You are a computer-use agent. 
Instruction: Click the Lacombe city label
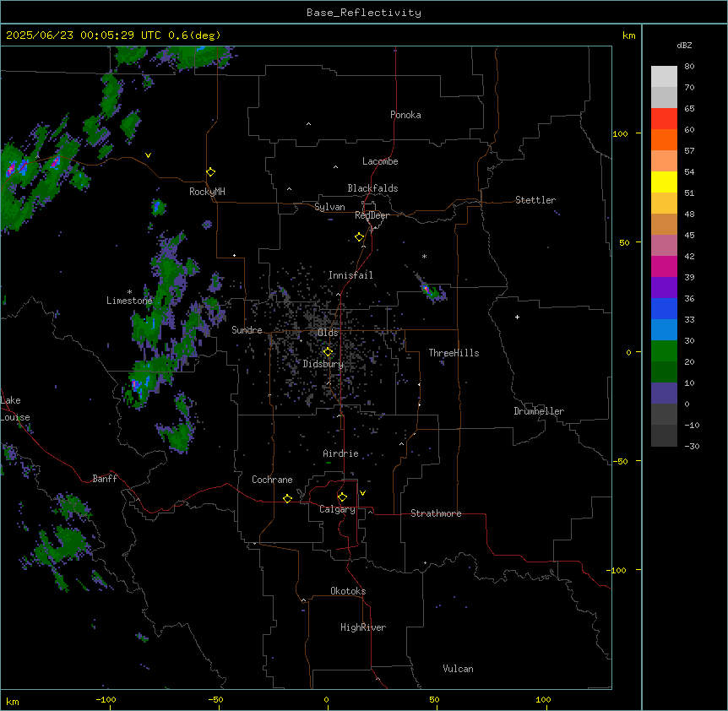380,161
